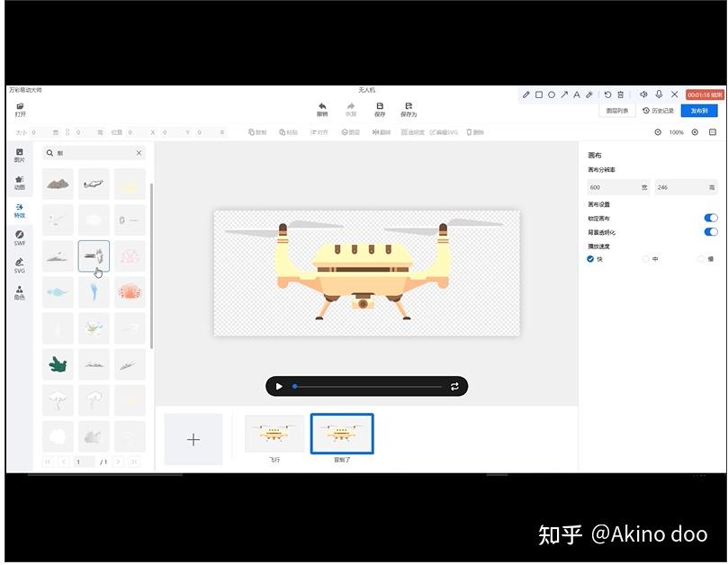Click the 保存为 (Save As) icon
Screen dimensions: 728x565
click(409, 106)
